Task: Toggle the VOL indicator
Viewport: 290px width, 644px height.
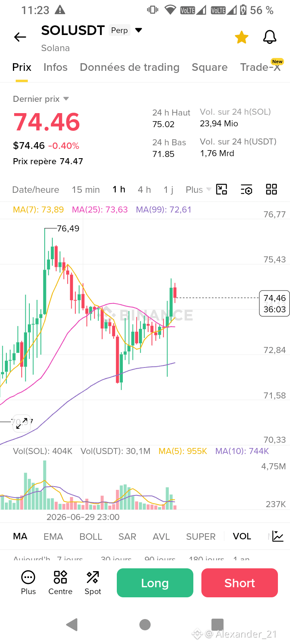Action: [x=242, y=537]
